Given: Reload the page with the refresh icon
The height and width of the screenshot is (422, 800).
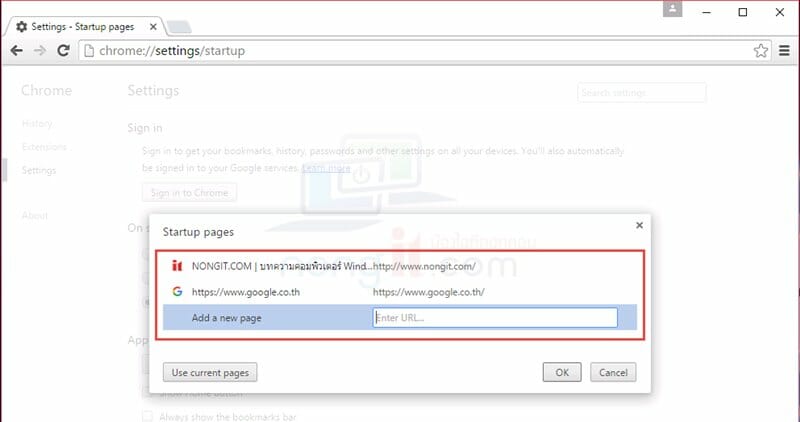Looking at the screenshot, I should [x=63, y=51].
